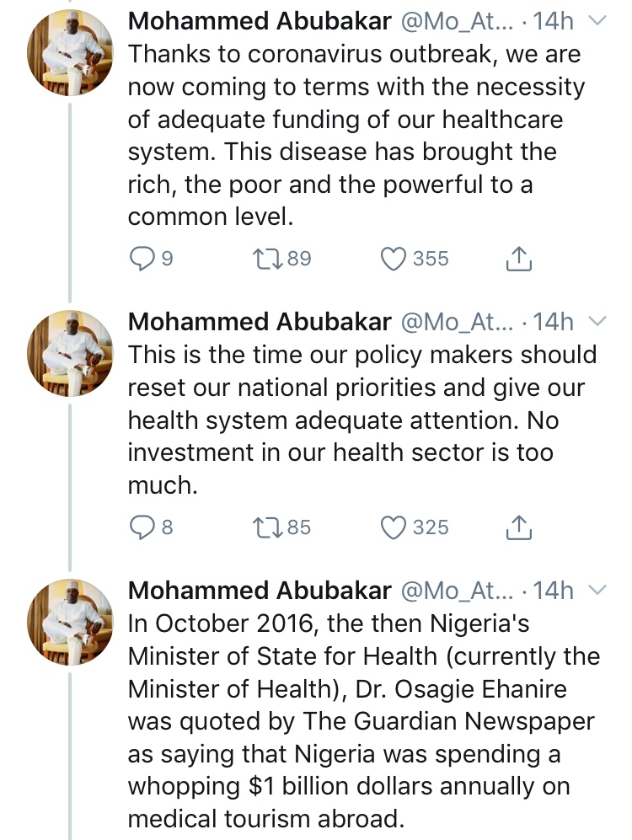632x840 pixels.
Task: Open Mohammed Abubakar name on third tweet
Action: pyautogui.click(x=260, y=591)
